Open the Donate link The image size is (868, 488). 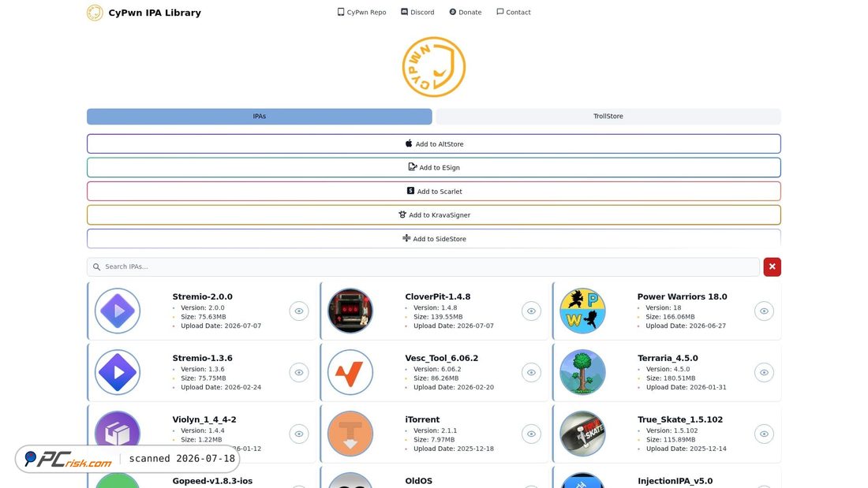(465, 12)
